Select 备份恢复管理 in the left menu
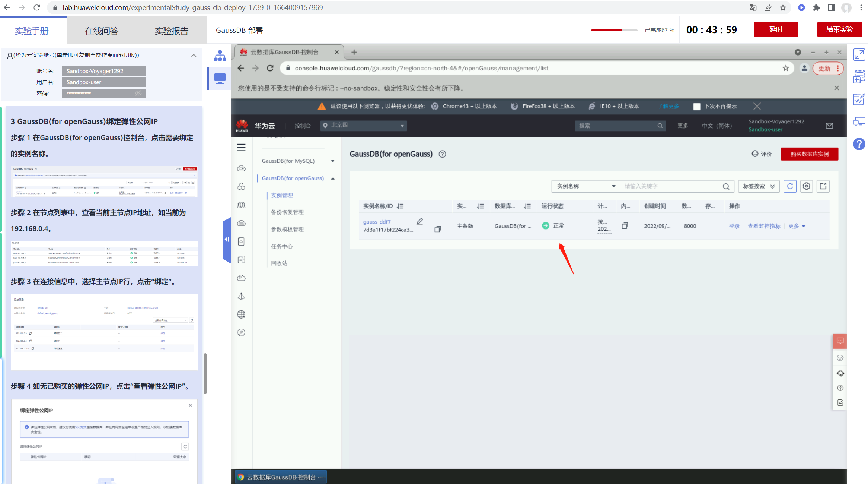868x484 pixels. (287, 212)
